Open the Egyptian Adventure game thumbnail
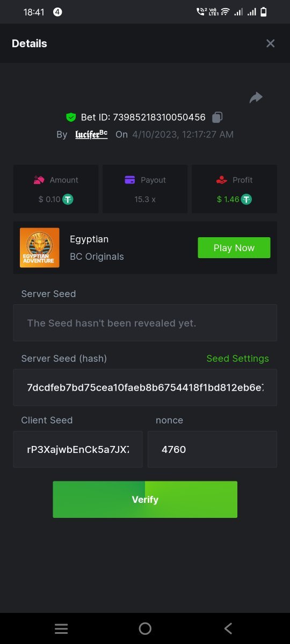Screen dimensions: 290x644 (40, 248)
